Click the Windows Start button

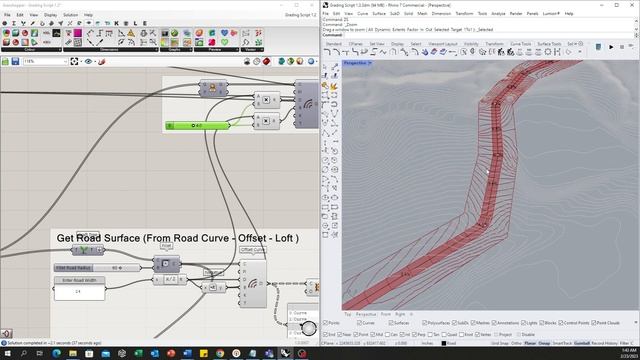pos(7,353)
